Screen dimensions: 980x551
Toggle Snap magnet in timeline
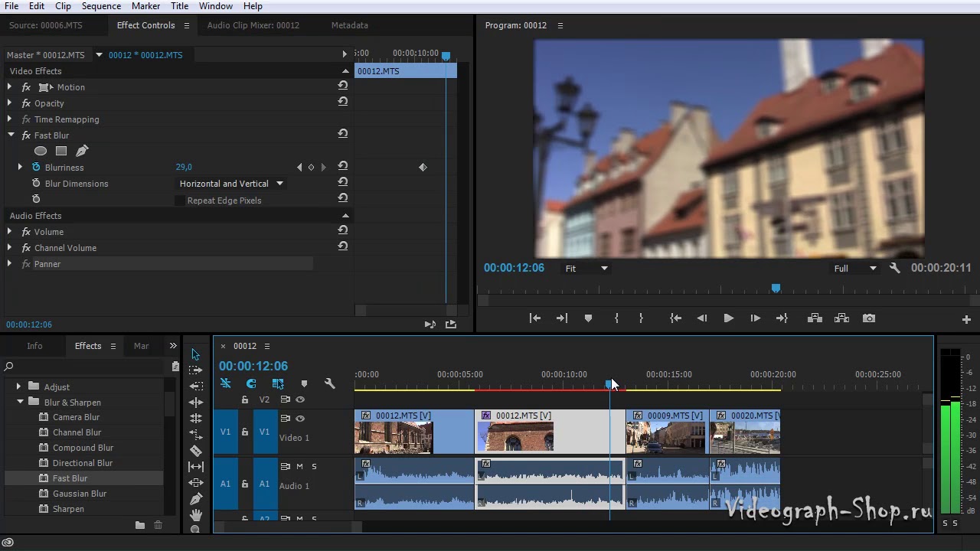(250, 383)
